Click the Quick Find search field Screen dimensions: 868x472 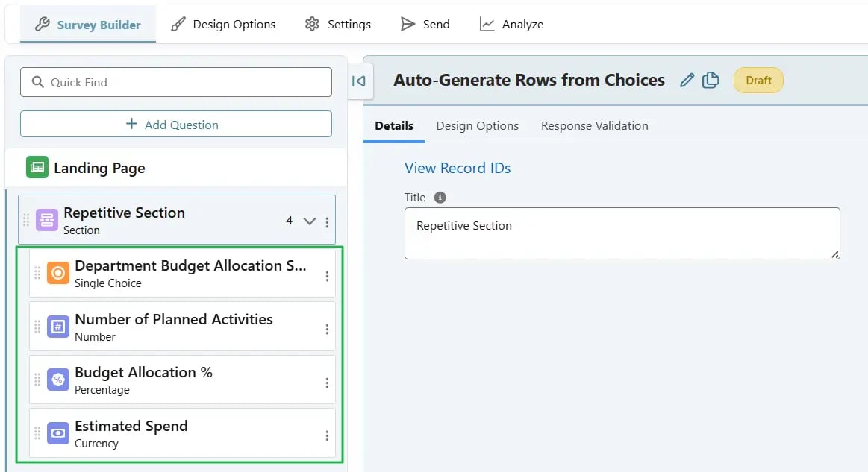176,82
